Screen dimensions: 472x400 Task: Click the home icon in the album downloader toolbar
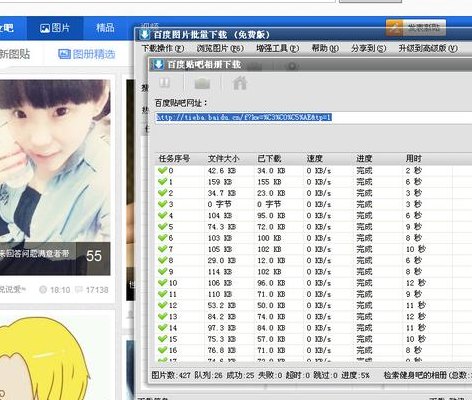coord(240,83)
